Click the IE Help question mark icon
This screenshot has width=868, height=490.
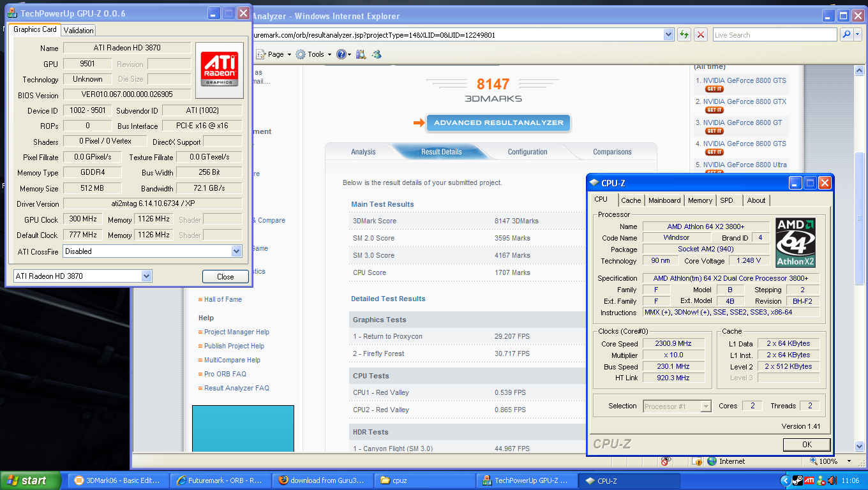(x=341, y=54)
